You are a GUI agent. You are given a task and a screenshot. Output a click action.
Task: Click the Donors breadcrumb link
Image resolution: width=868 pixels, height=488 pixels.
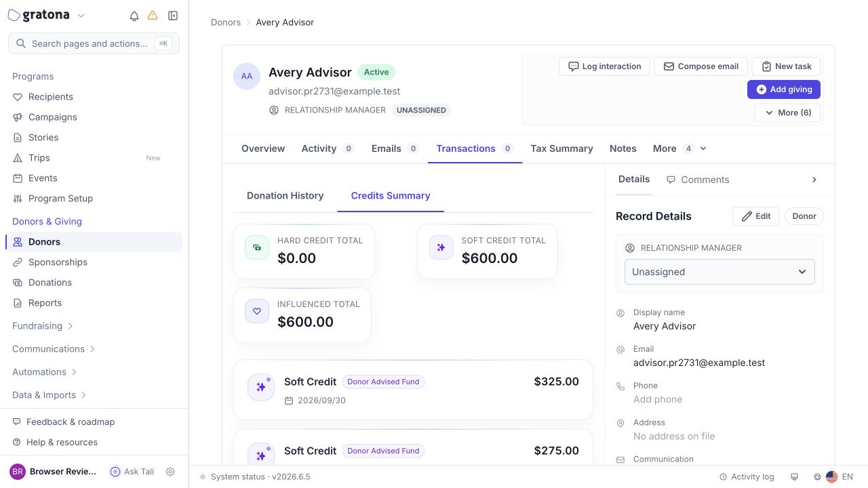(226, 22)
